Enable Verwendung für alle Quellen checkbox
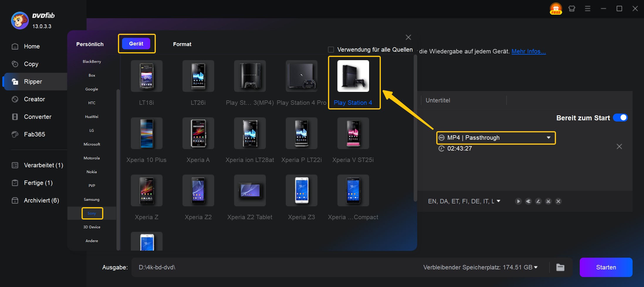644x287 pixels. coord(331,50)
